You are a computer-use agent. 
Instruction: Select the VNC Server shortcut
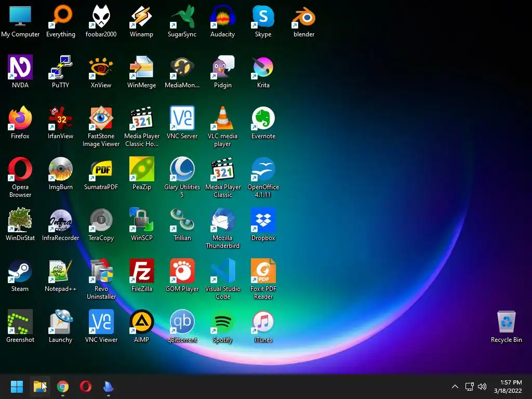pos(182,118)
